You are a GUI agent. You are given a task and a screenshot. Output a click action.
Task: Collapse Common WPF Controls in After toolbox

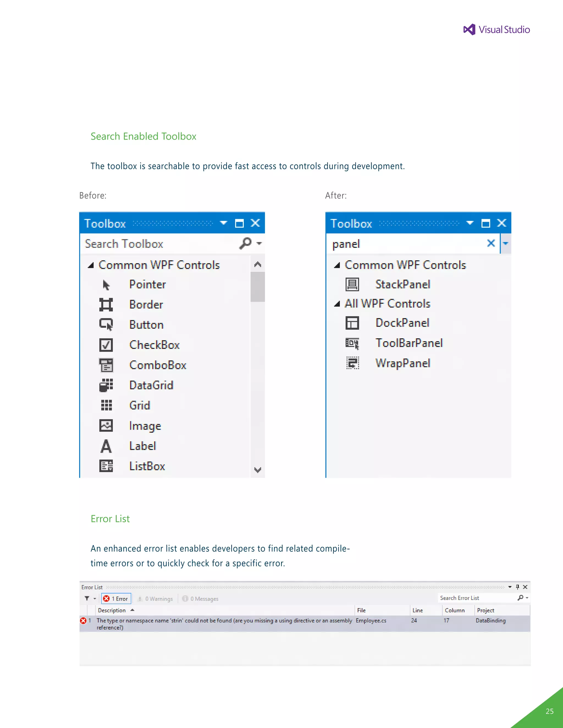pyautogui.click(x=337, y=265)
